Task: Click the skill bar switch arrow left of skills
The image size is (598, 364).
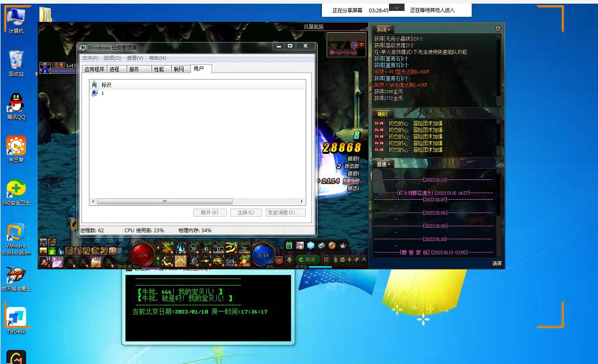Action: click(x=158, y=248)
